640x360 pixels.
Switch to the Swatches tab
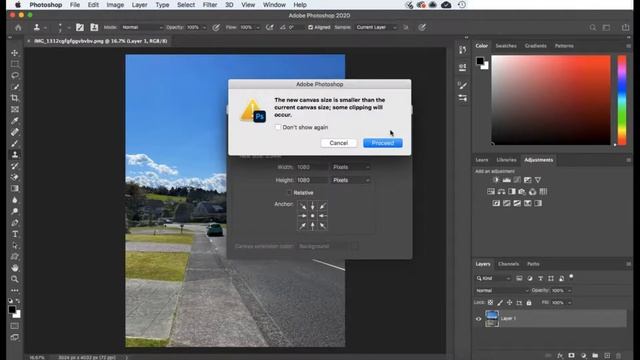click(506, 46)
